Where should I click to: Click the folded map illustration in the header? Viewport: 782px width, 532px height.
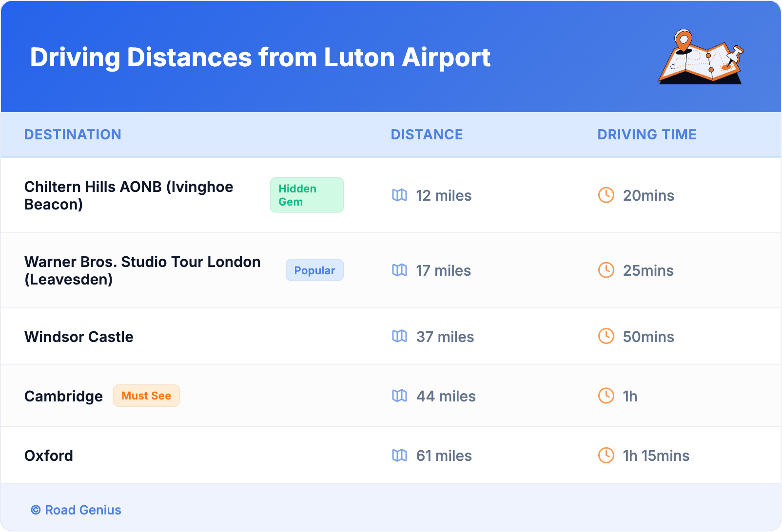click(701, 57)
